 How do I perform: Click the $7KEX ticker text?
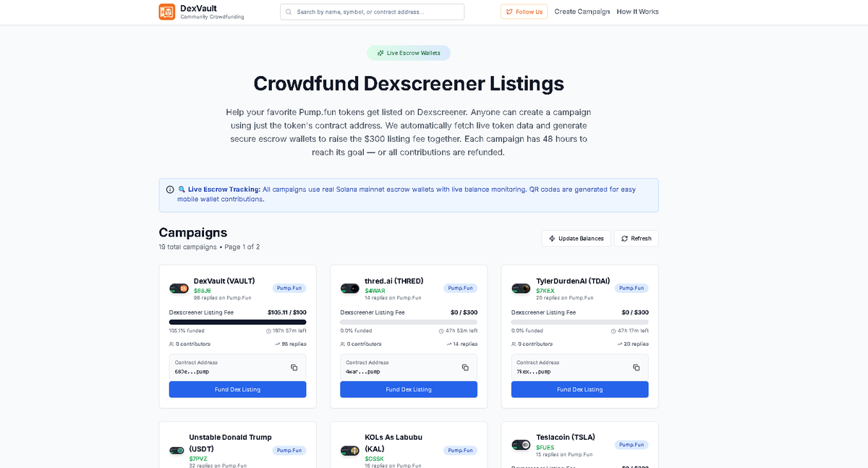[545, 290]
